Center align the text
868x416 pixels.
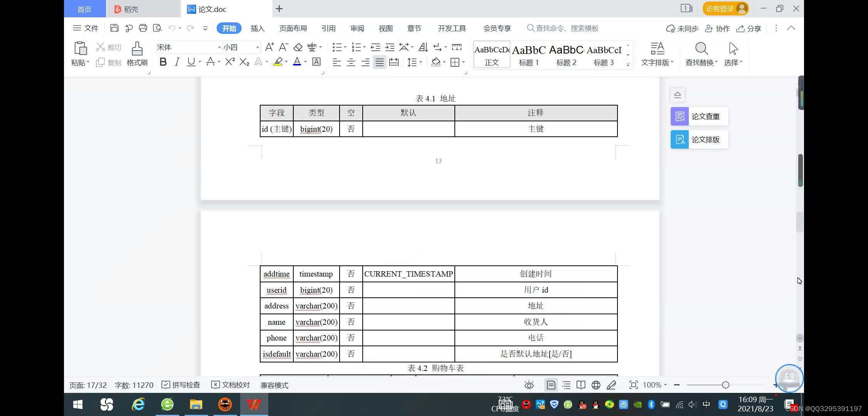[351, 62]
